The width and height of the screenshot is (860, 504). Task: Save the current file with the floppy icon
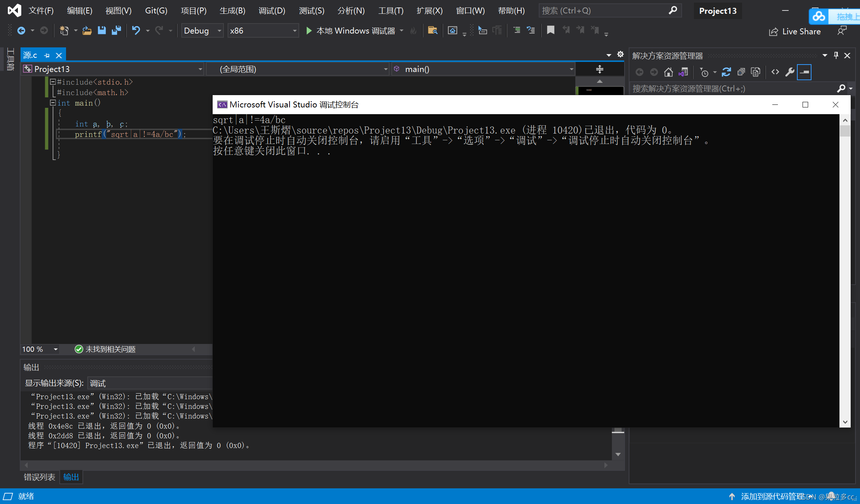pyautogui.click(x=101, y=31)
